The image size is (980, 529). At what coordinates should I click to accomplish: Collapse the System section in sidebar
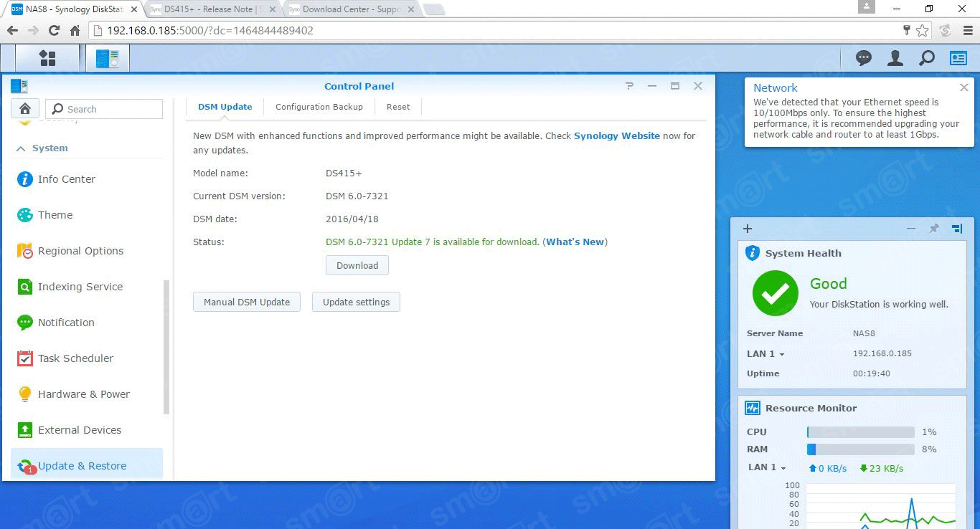pyautogui.click(x=20, y=148)
